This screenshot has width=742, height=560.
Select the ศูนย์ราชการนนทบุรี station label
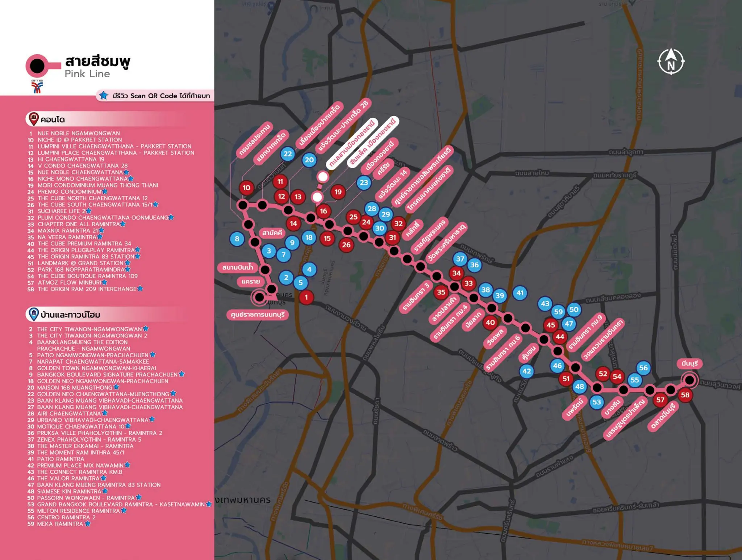coord(258,315)
